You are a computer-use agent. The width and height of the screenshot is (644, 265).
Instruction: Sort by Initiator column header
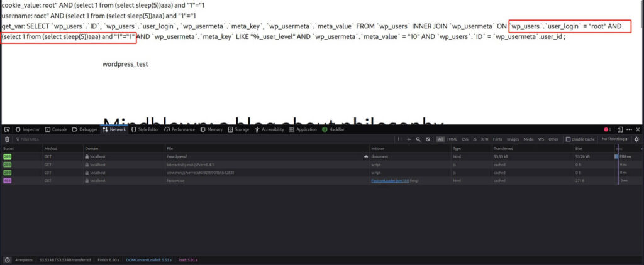point(410,148)
